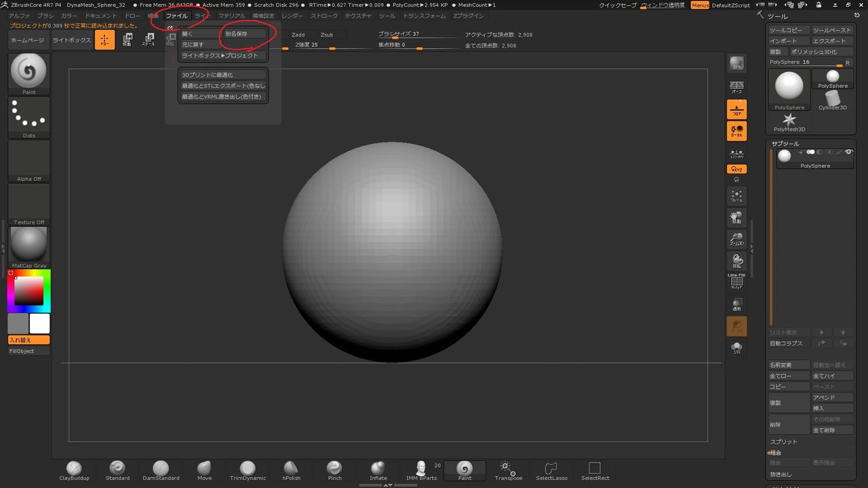Open the Render (レンダー) menu
The height and width of the screenshot is (488, 868).
292,16
